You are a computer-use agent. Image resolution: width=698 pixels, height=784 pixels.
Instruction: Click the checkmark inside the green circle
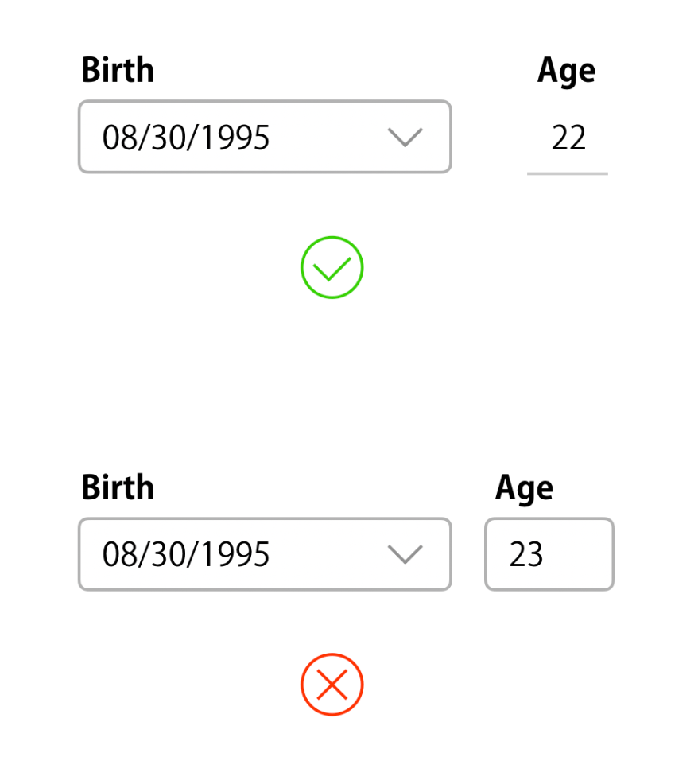pos(332,269)
